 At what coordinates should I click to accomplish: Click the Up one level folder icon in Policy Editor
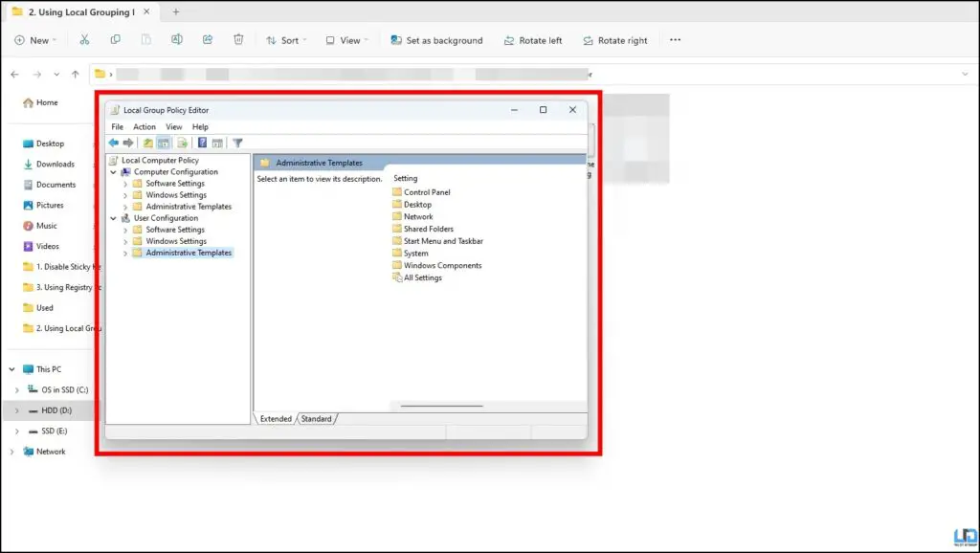pos(147,144)
